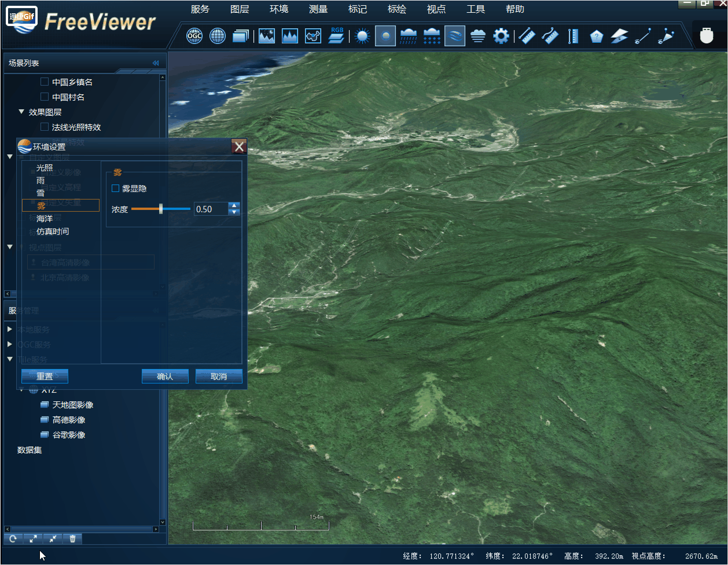728x565 pixels.
Task: Open the 测量 menu
Action: pos(318,9)
